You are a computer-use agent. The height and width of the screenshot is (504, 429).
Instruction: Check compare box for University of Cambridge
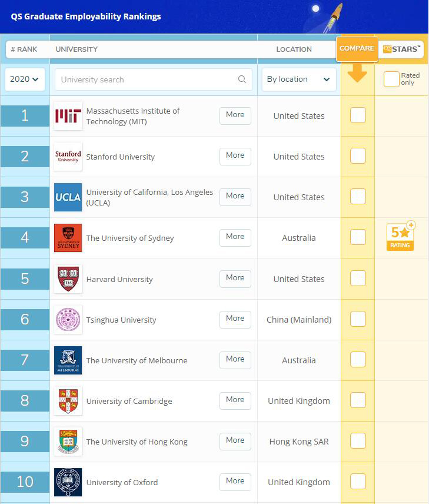(x=358, y=400)
